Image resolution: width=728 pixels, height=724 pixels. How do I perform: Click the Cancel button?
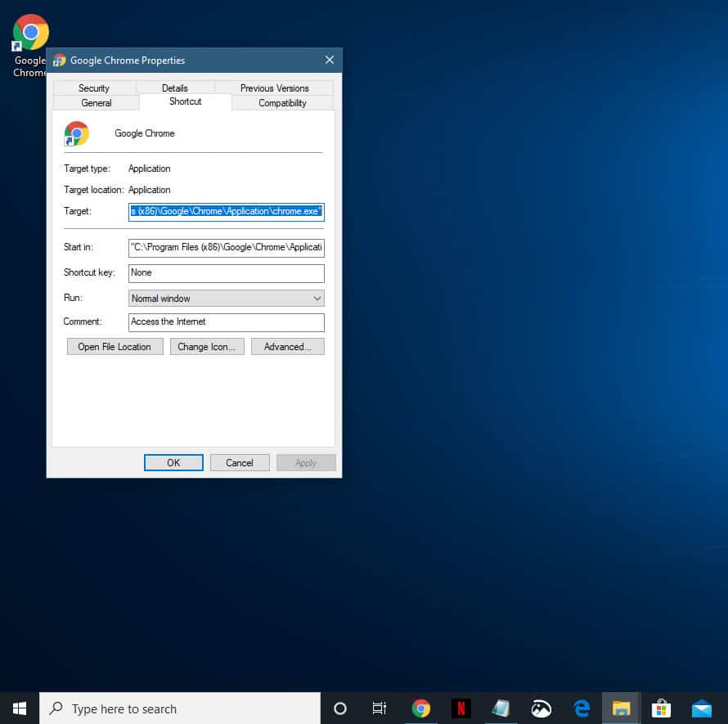(240, 462)
